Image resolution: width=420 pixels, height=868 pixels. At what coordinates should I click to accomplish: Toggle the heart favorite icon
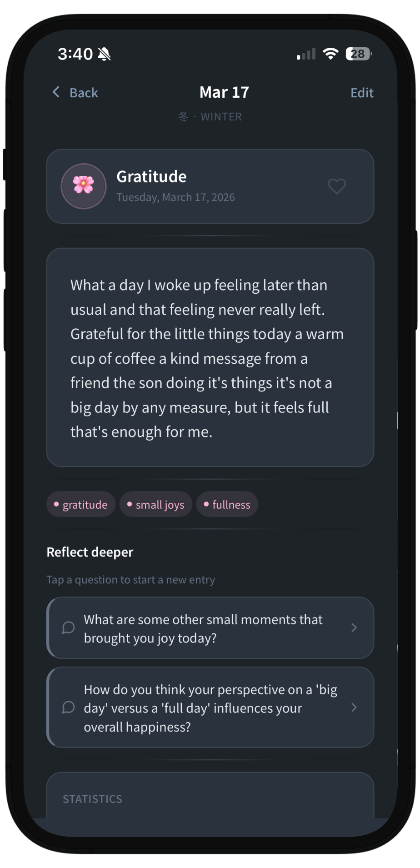point(337,186)
